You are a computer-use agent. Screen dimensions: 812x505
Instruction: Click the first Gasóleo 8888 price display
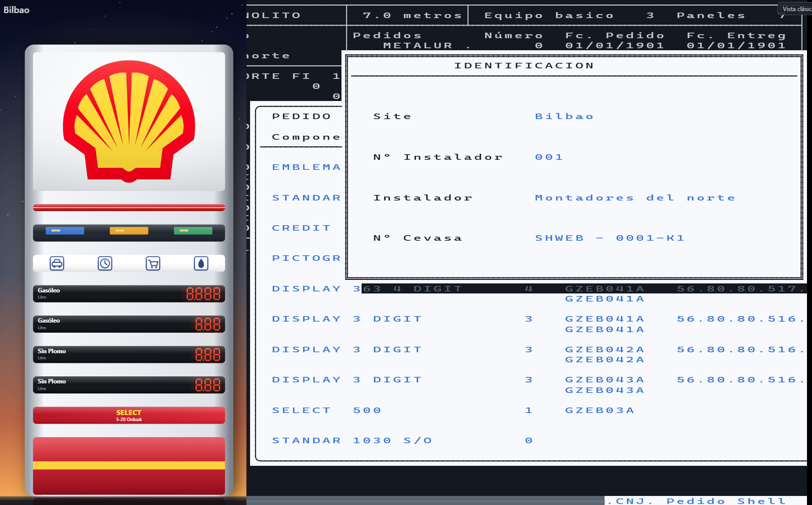coord(129,294)
